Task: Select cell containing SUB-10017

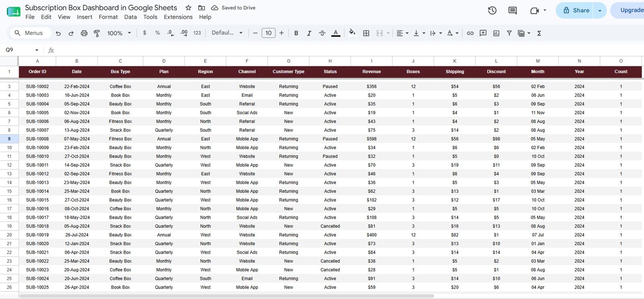Action: (x=37, y=217)
